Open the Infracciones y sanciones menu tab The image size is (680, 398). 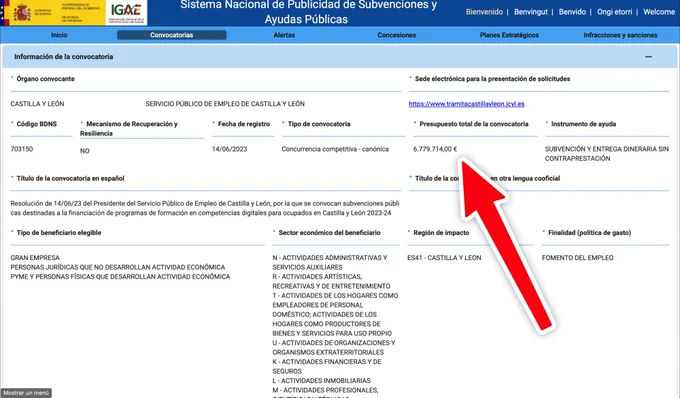[620, 35]
